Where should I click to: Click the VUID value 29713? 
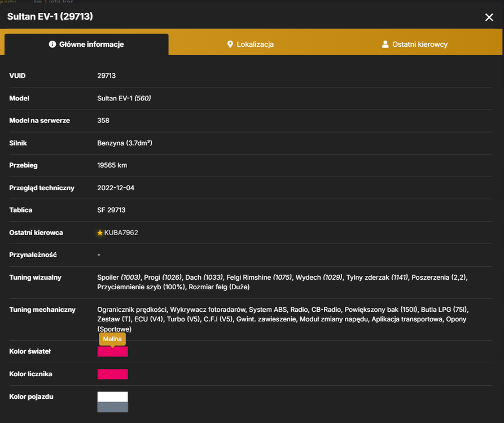pyautogui.click(x=107, y=76)
